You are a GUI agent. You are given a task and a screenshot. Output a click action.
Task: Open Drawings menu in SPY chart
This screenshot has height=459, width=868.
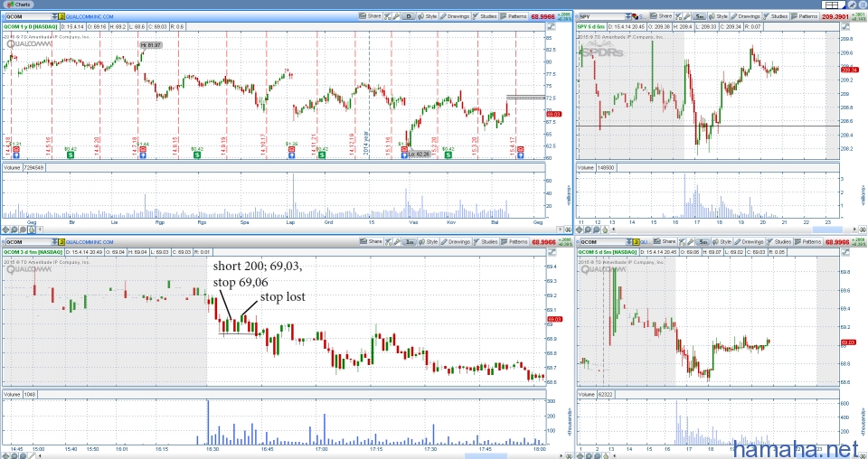(746, 16)
